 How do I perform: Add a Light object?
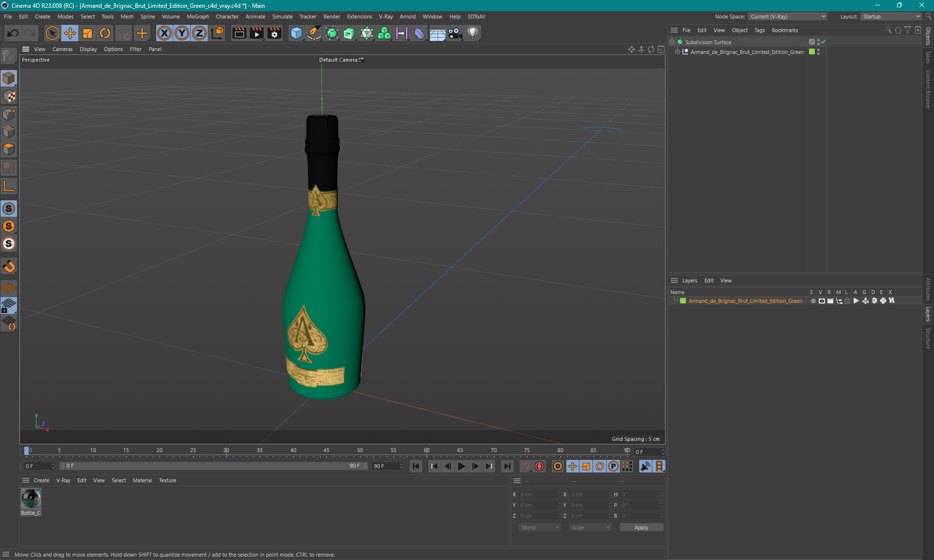(473, 33)
